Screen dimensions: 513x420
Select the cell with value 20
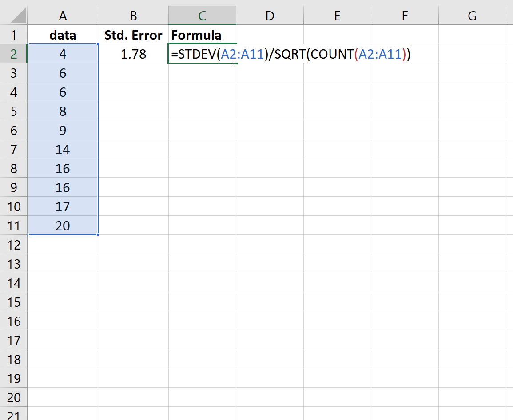click(x=63, y=226)
